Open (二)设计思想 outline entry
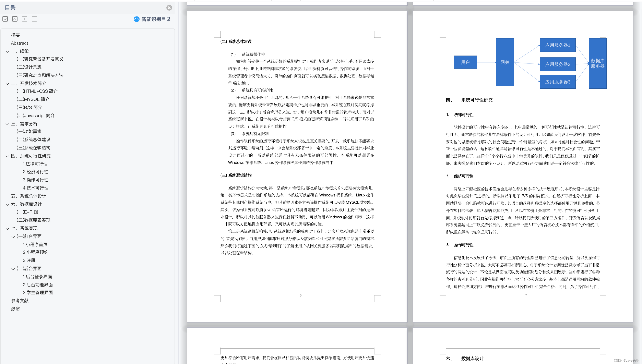Viewport: 642px width, 364px height. (29, 67)
